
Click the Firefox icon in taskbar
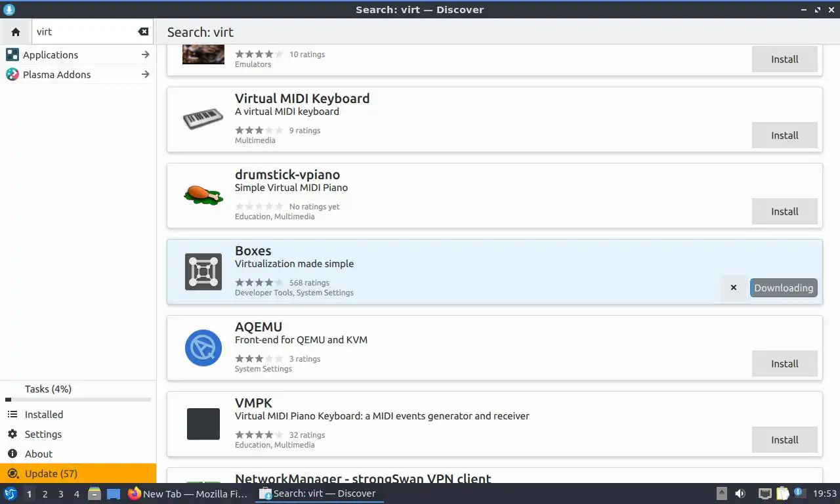135,493
